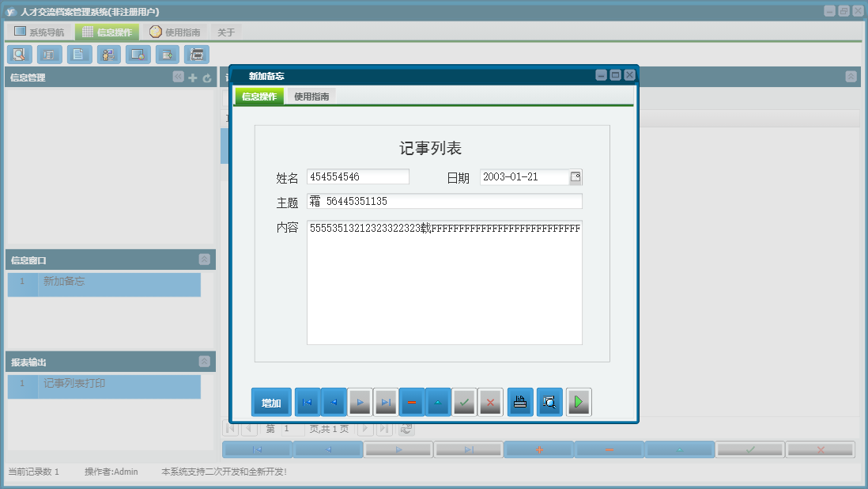Select the dialog's 信息操作 tab

[259, 97]
